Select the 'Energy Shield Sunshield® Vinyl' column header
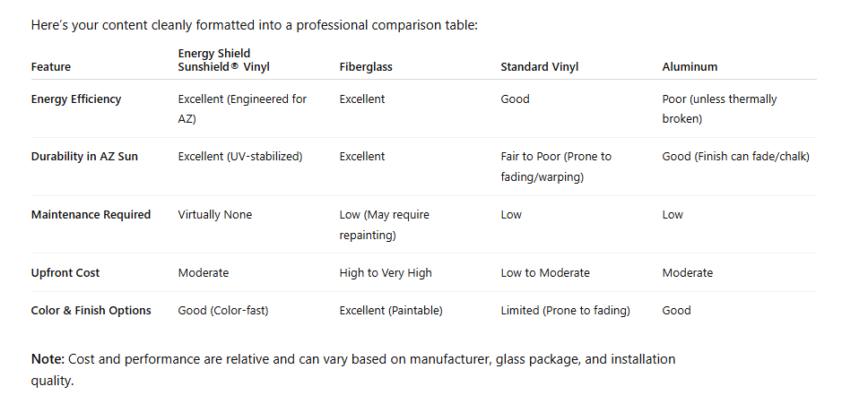 223,60
